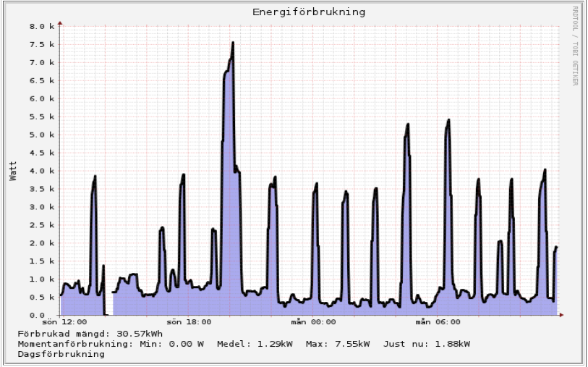This screenshot has width=588, height=367.
Task: Click the Förbrukad mängd 30.57kWh text
Action: (x=91, y=333)
